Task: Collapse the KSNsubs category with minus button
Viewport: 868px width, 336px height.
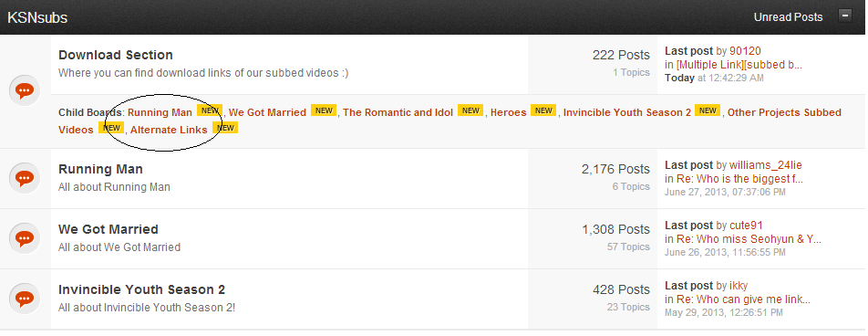Action: 845,16
